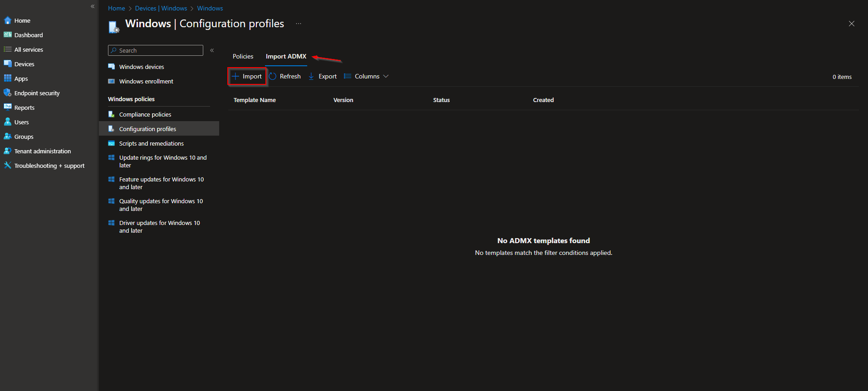868x391 pixels.
Task: Open the Apps grid icon
Action: (8, 78)
